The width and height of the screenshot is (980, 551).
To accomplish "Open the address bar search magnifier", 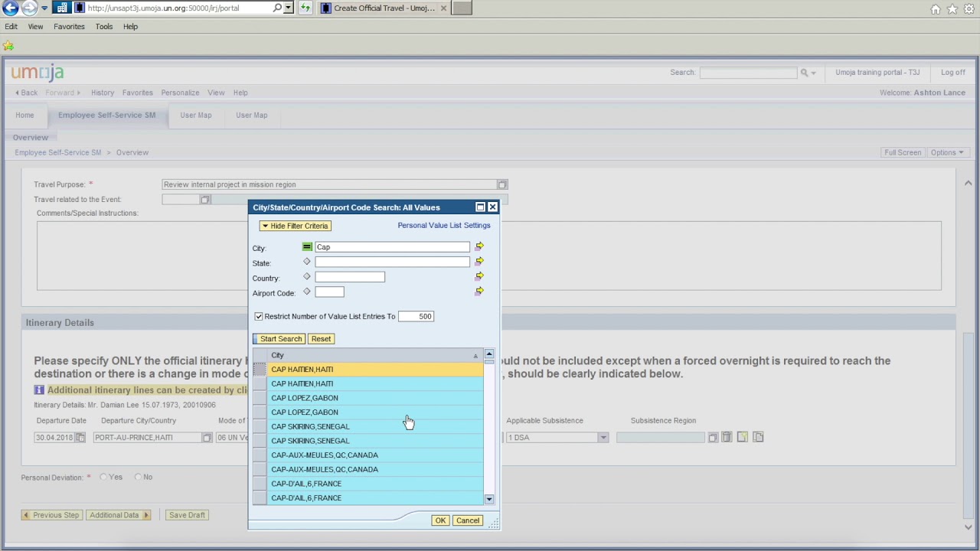I will [277, 8].
